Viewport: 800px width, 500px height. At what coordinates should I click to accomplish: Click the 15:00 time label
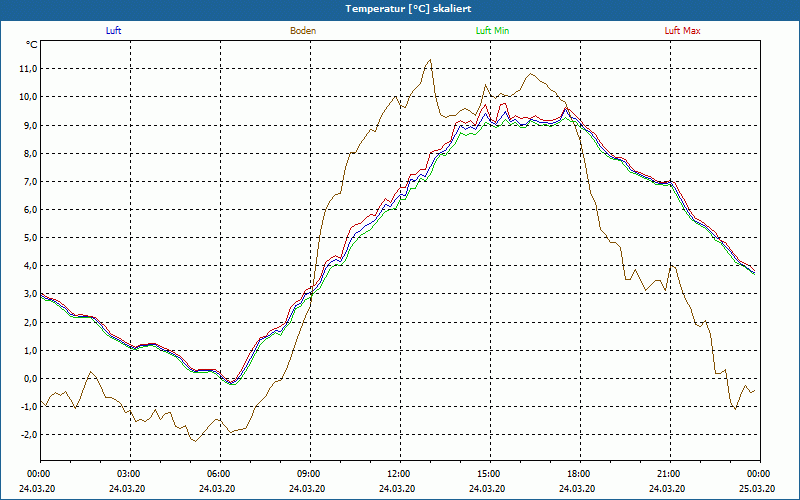click(x=487, y=474)
